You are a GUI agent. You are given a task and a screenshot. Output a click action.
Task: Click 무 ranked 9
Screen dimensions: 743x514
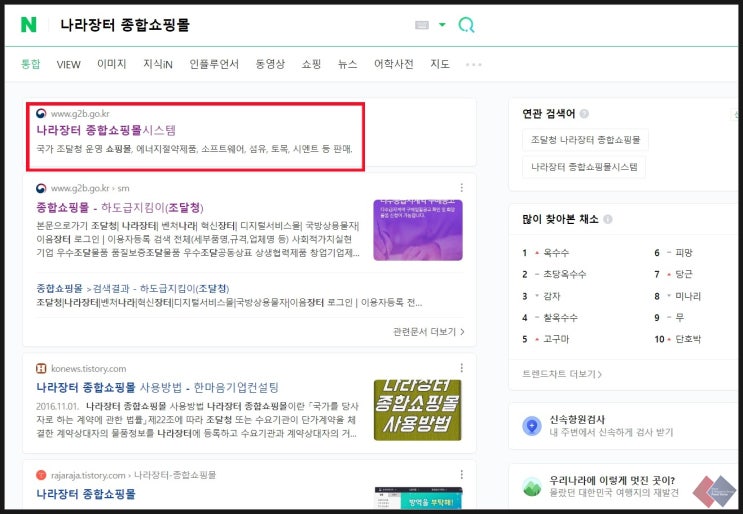coord(680,317)
